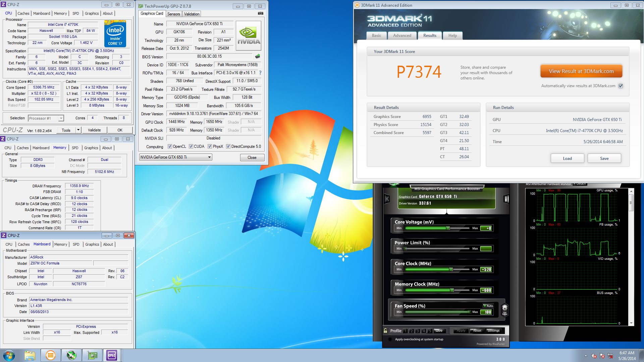Viewport: 644px width, 362px height.
Task: Click the NVIDIA logo in GPU-Z
Action: (x=249, y=36)
